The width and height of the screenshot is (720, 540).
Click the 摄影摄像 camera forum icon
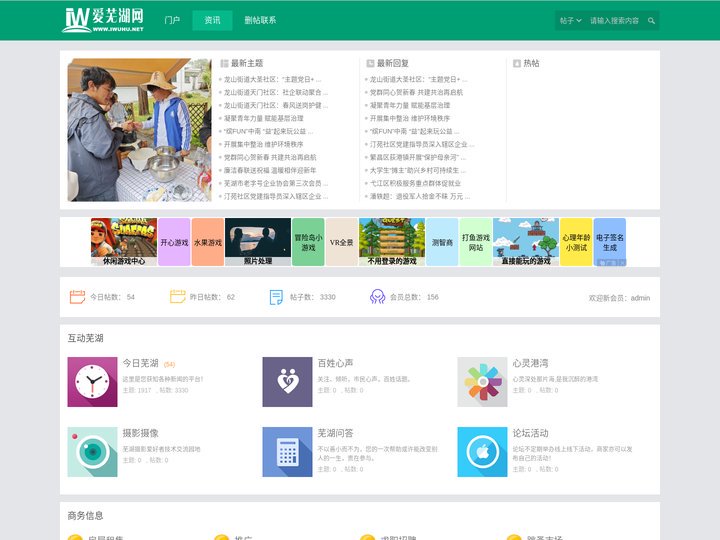point(92,452)
